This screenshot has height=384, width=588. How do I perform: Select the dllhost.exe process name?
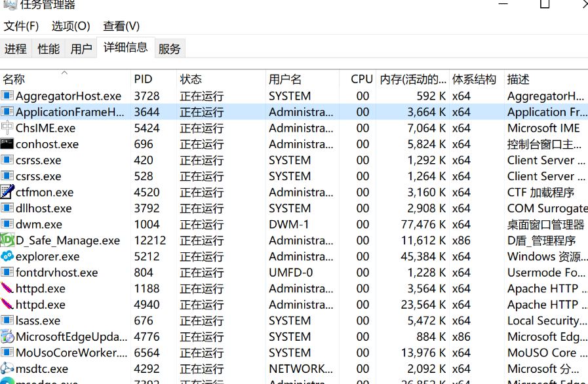44,208
